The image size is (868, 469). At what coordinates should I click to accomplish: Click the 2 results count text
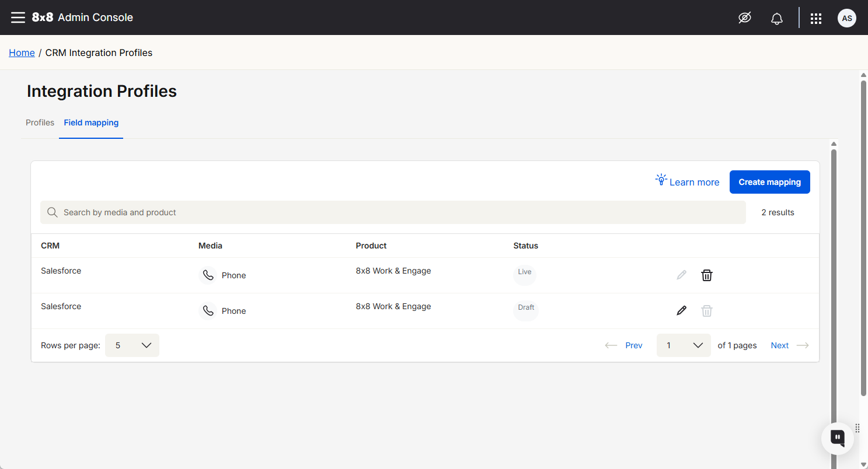(778, 212)
